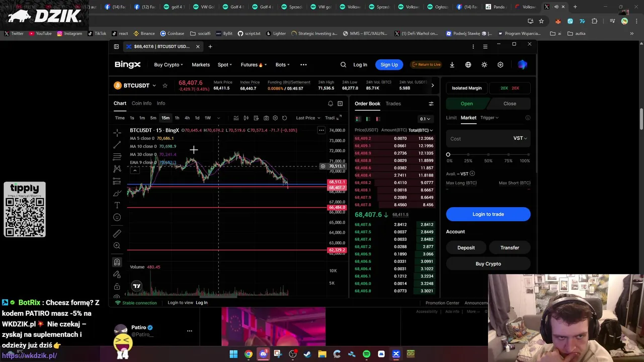644x362 pixels.
Task: Show both bids and asks order book view
Action: pos(358,119)
